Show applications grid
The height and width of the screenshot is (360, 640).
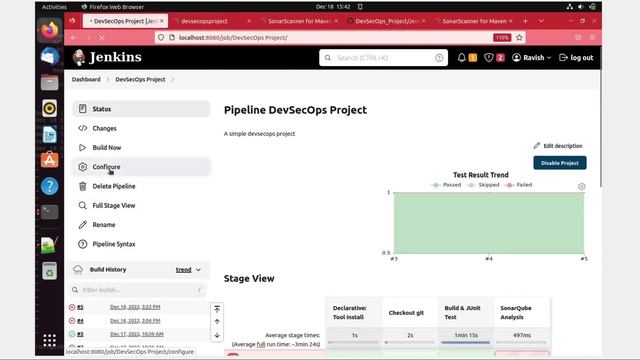coord(49,340)
